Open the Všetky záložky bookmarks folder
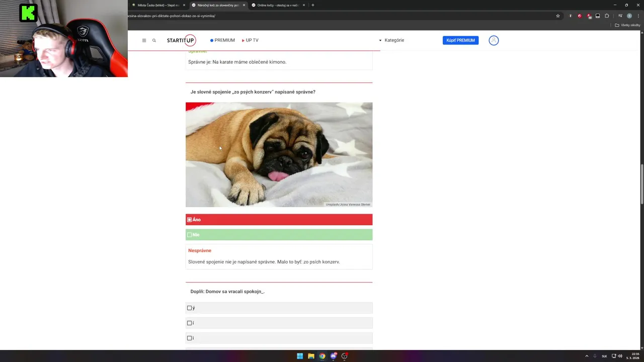 pos(627,25)
